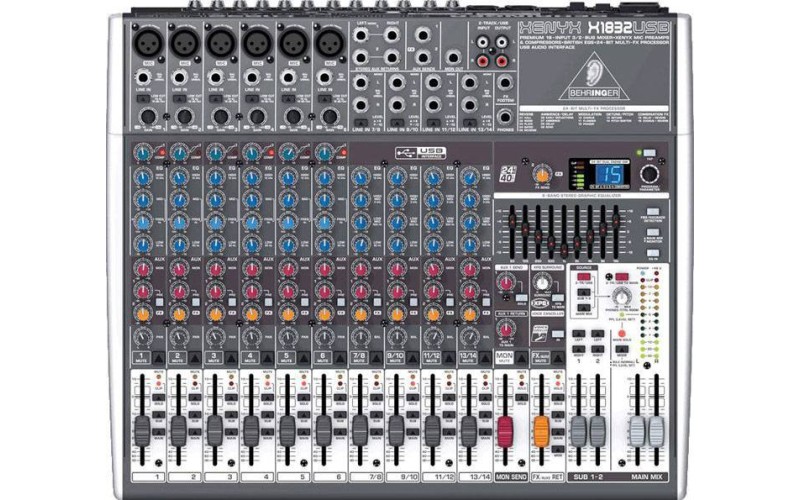Image resolution: width=800 pixels, height=500 pixels.
Task: Adjust the channel 6 fader
Action: [x=323, y=431]
